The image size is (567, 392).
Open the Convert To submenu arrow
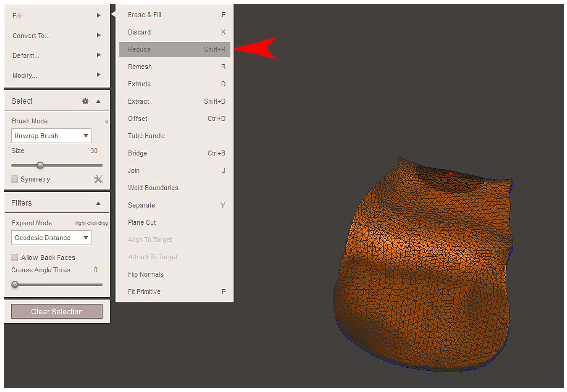pyautogui.click(x=99, y=35)
